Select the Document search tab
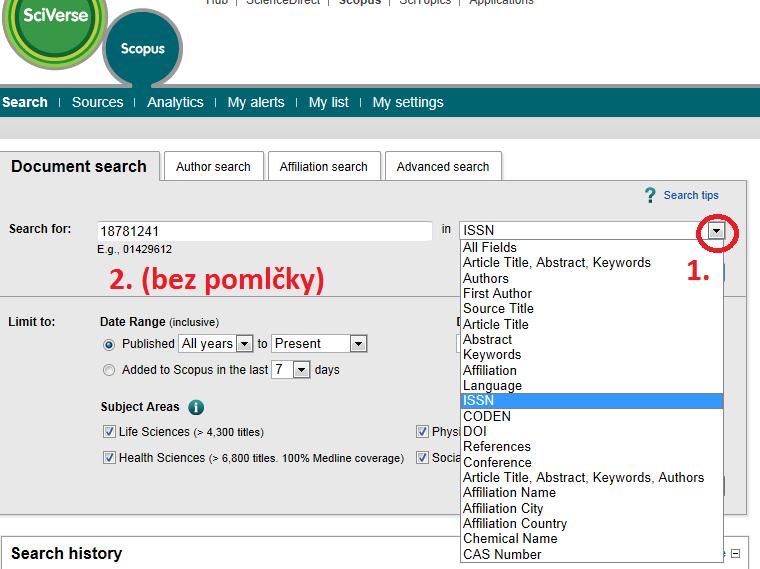Image resolution: width=760 pixels, height=569 pixels. [79, 166]
